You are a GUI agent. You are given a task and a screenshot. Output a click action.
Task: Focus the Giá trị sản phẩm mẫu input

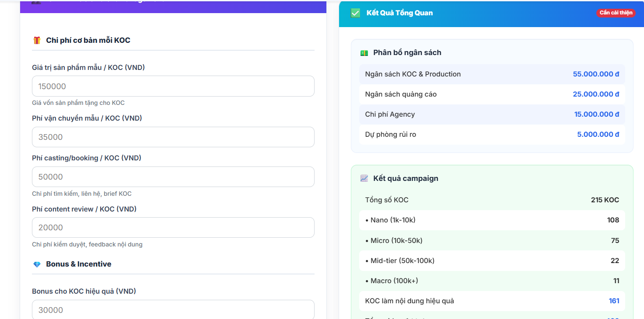click(x=173, y=86)
